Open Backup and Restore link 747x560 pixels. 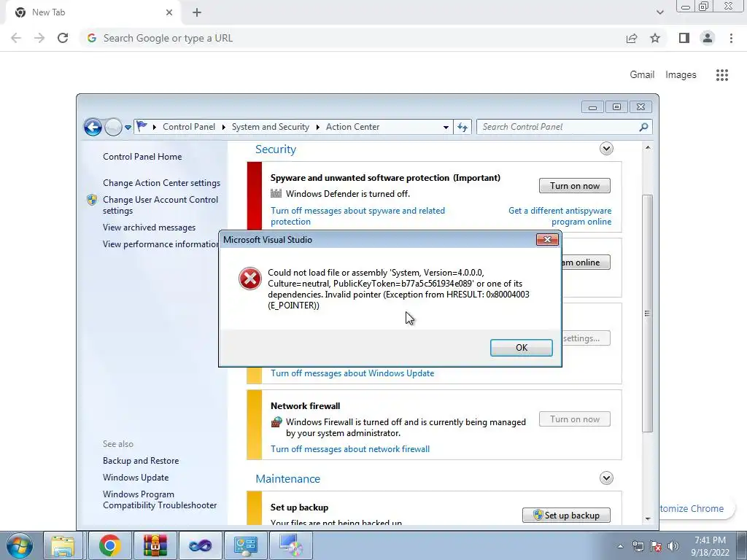pos(141,461)
